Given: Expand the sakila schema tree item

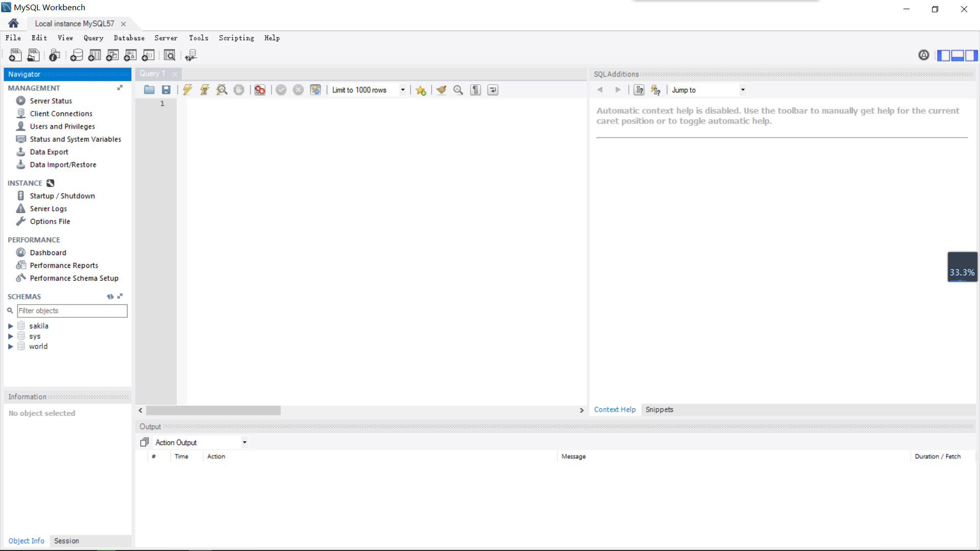Looking at the screenshot, I should coord(9,325).
